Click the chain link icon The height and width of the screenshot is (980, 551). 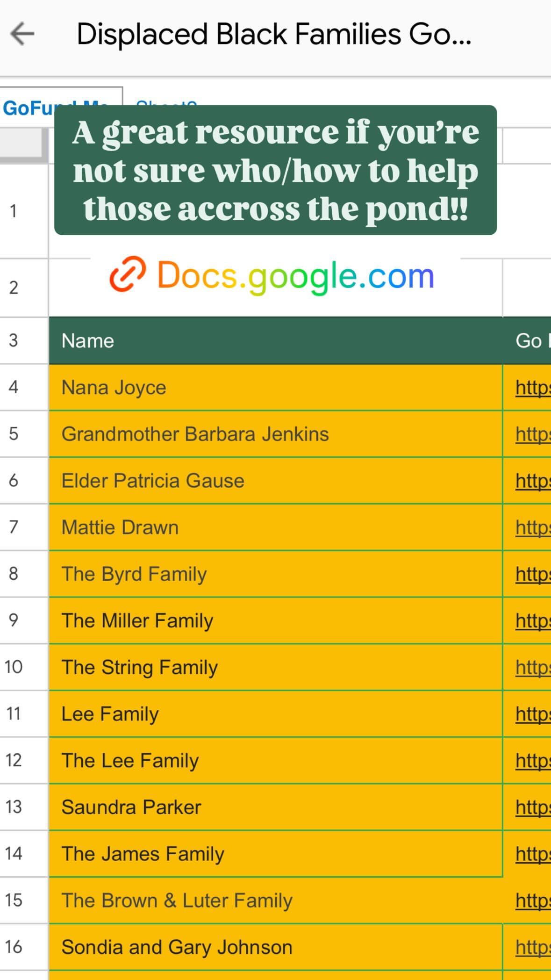[x=127, y=274]
